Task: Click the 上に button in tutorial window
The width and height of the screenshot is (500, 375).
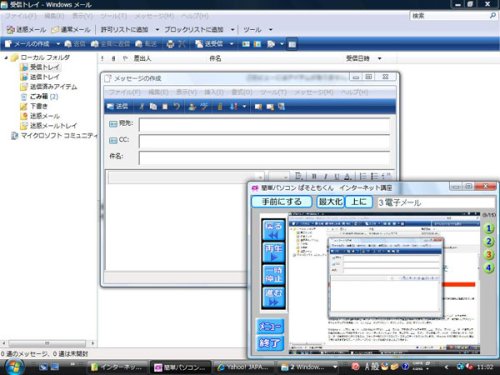Action: click(359, 202)
